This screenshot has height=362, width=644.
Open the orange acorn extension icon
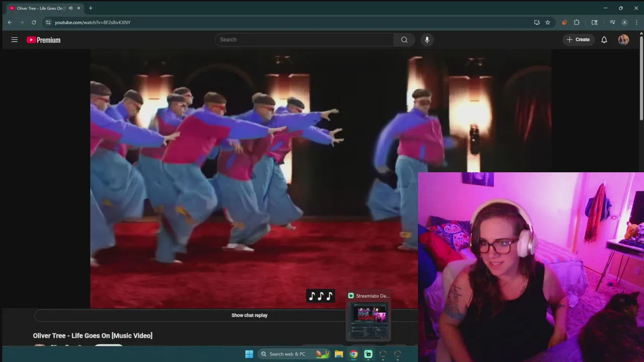564,22
